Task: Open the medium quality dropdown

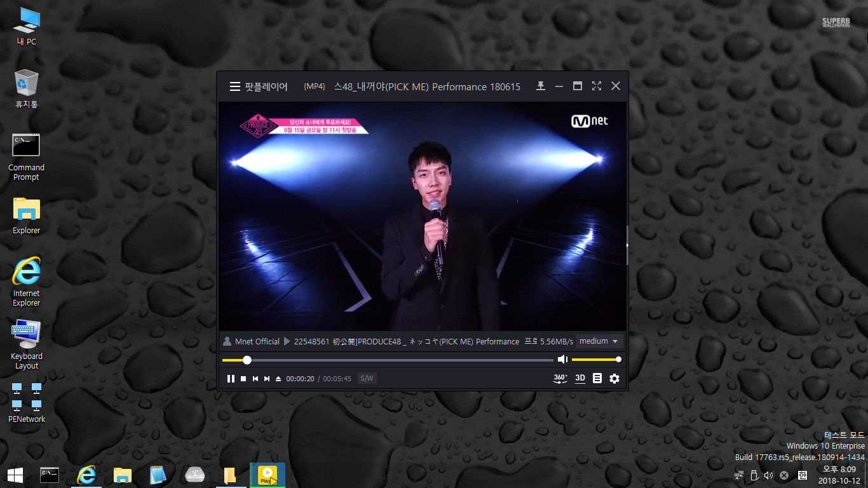Action: pos(599,341)
